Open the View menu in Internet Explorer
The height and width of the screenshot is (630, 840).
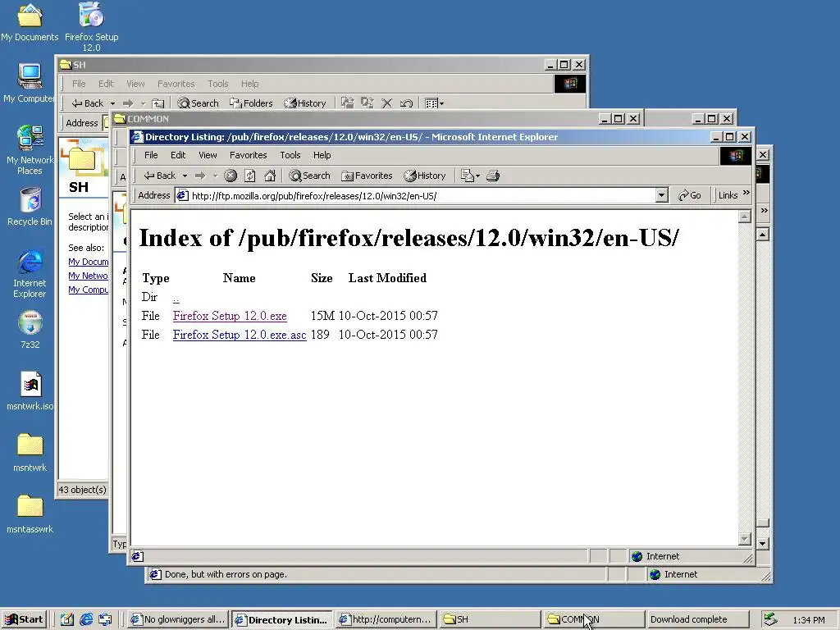pyautogui.click(x=208, y=155)
